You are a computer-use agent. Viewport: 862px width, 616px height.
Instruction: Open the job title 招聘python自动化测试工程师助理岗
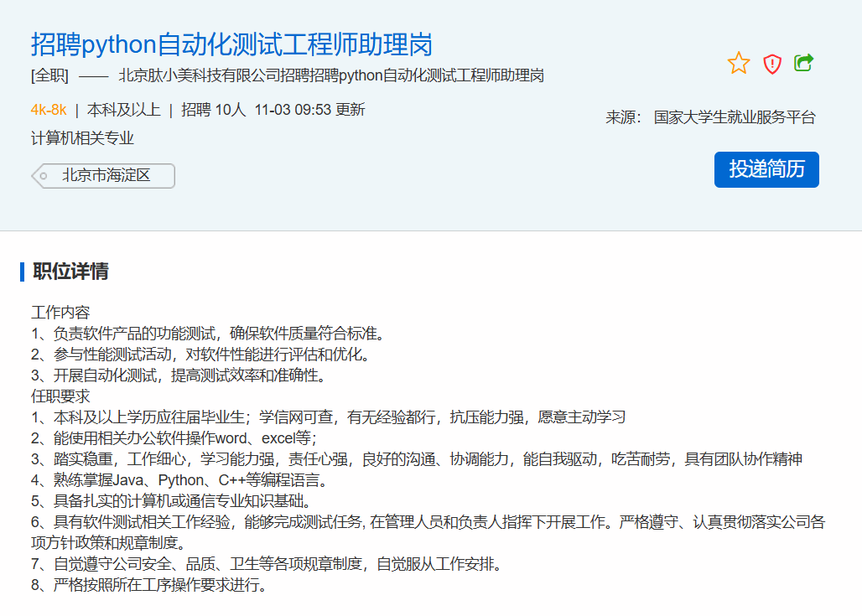[x=231, y=44]
